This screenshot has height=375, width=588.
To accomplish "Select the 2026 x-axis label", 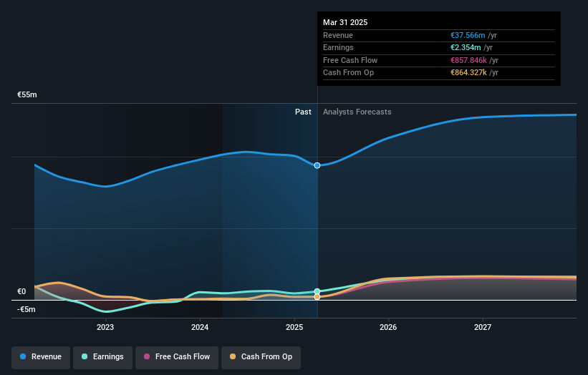I will (388, 328).
